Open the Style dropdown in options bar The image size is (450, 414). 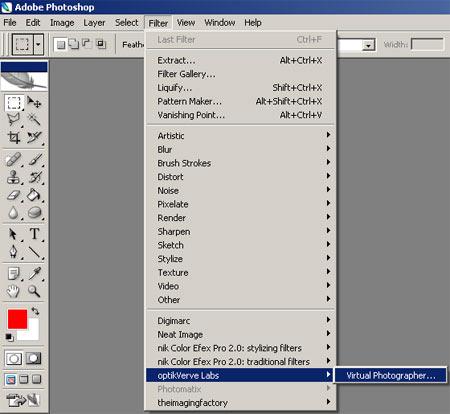point(368,45)
